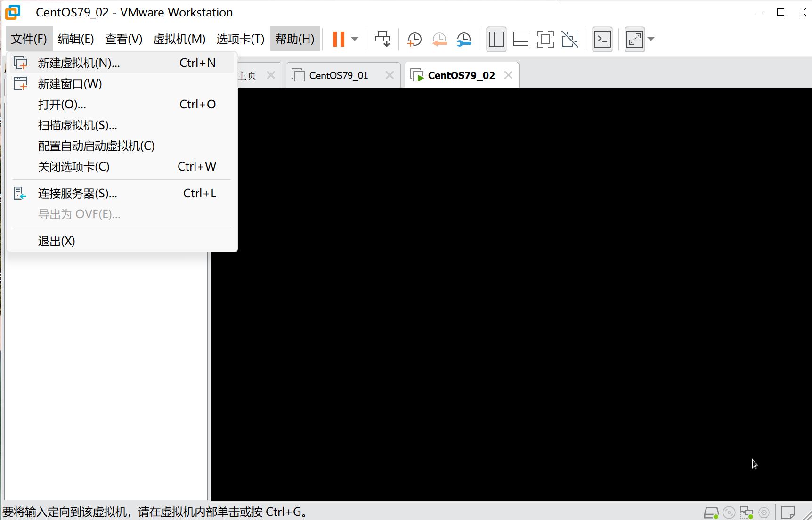Click inside the black VM console
812x520 pixels.
pos(512,294)
